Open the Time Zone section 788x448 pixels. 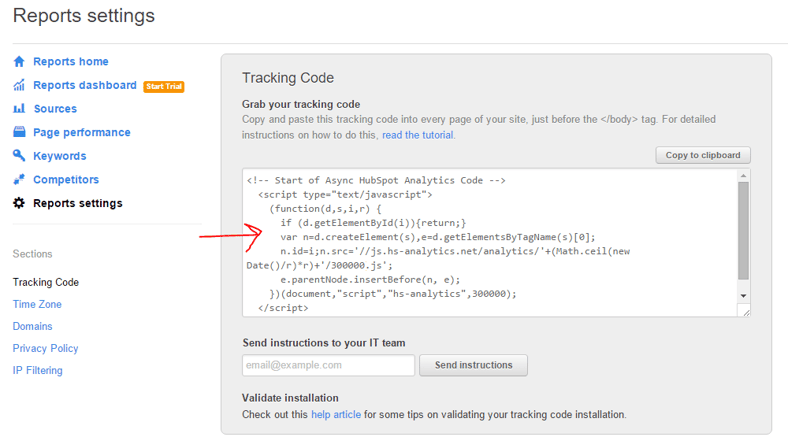click(37, 304)
